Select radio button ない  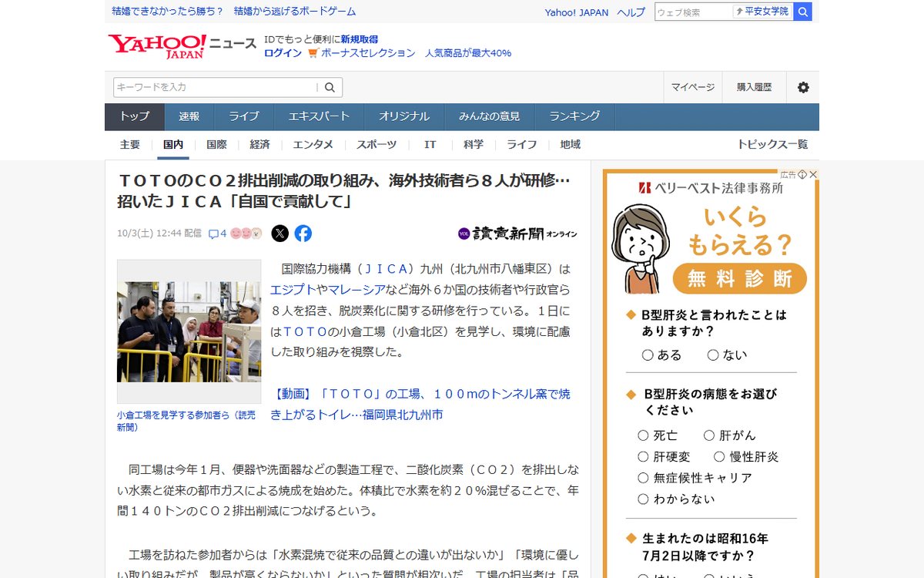tap(713, 355)
